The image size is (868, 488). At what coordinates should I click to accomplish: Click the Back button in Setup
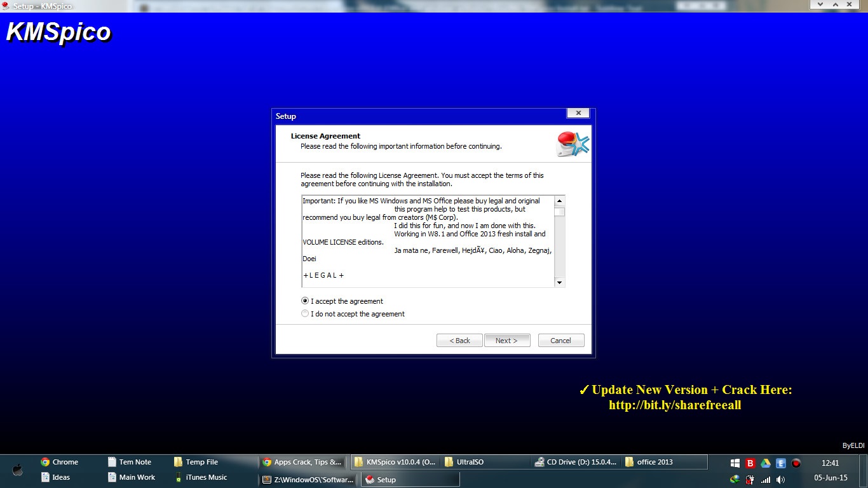[459, 341]
